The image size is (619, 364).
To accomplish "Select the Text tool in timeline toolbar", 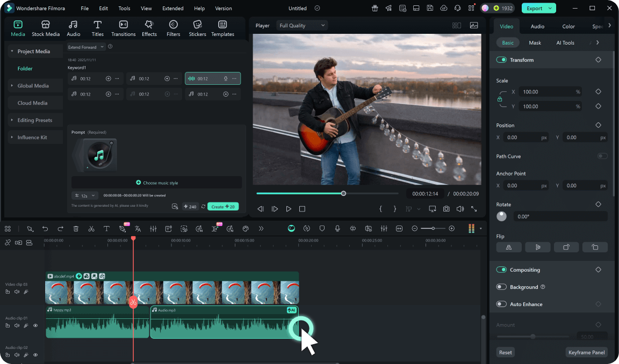I will point(106,229).
